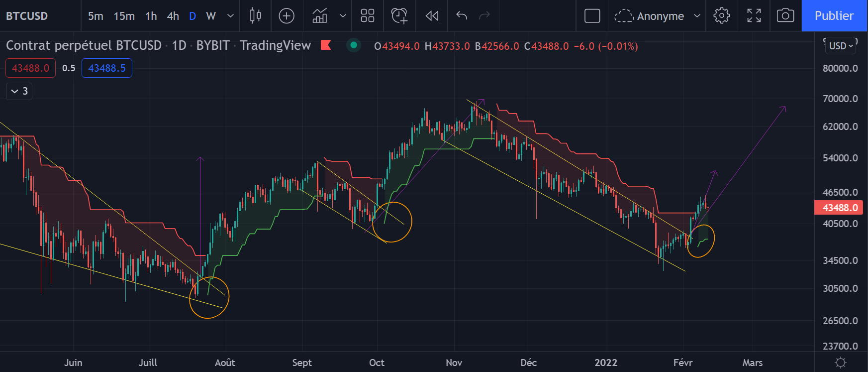
Task: Switch to the 5m timeframe
Action: [96, 16]
